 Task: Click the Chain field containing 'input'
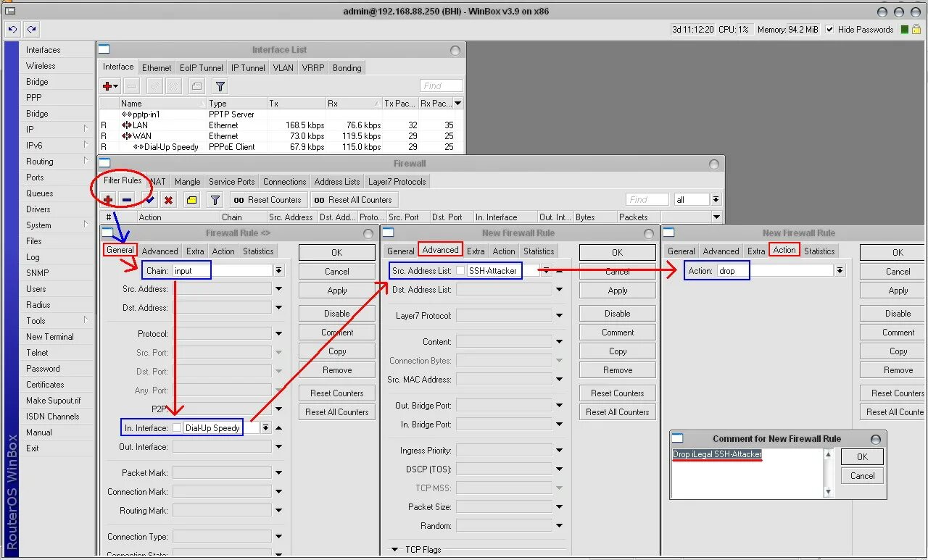[x=222, y=270]
